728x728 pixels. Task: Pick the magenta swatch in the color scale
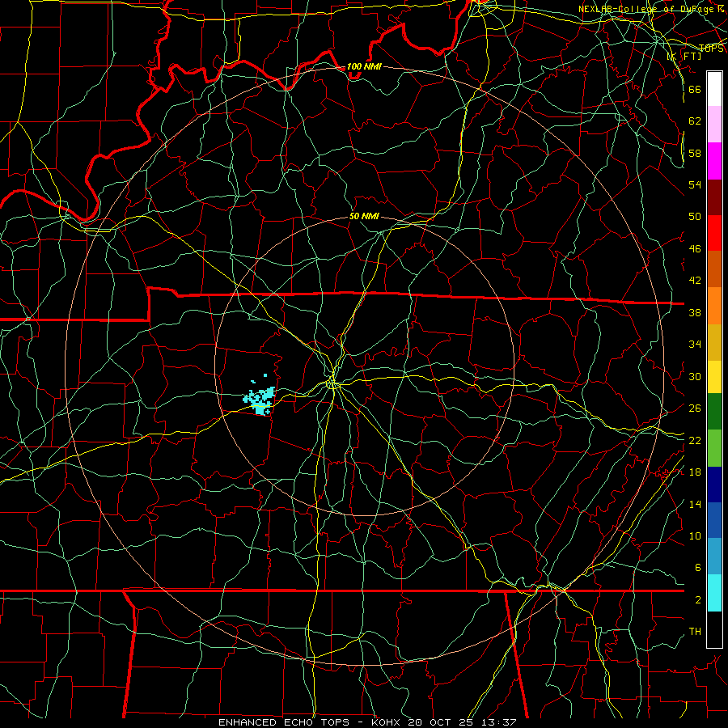coord(714,161)
